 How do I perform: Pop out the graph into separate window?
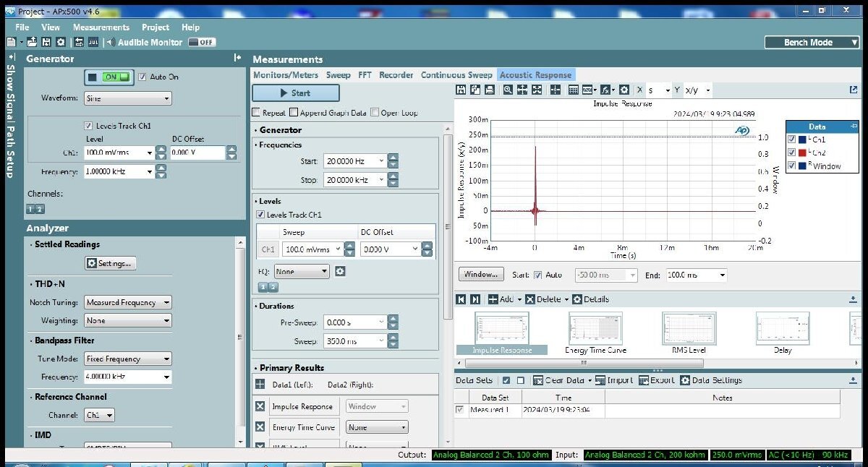coord(854,90)
